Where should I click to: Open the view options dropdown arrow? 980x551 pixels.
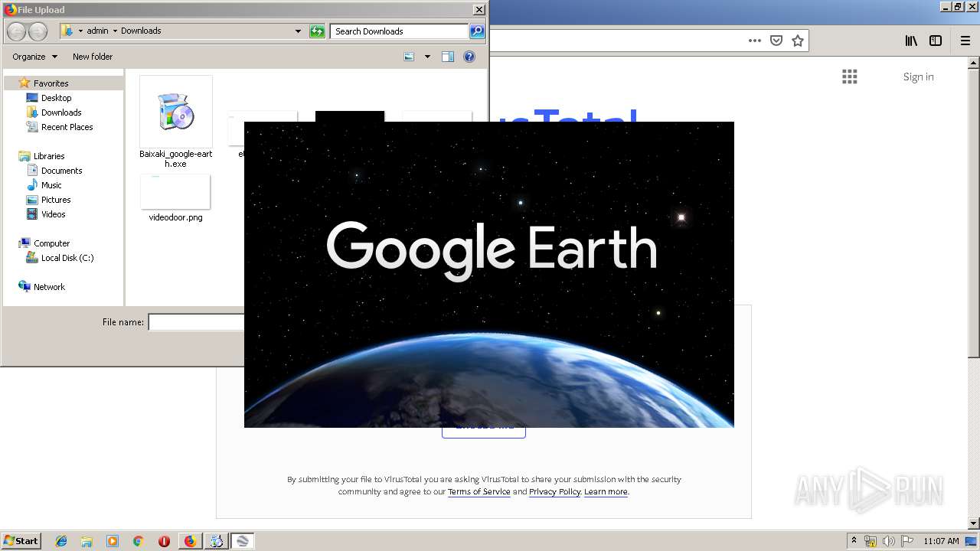point(427,57)
